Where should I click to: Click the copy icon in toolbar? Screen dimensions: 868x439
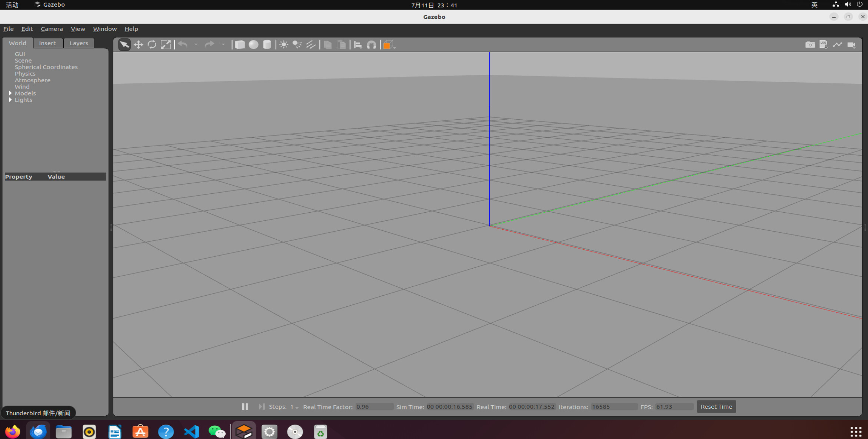327,45
